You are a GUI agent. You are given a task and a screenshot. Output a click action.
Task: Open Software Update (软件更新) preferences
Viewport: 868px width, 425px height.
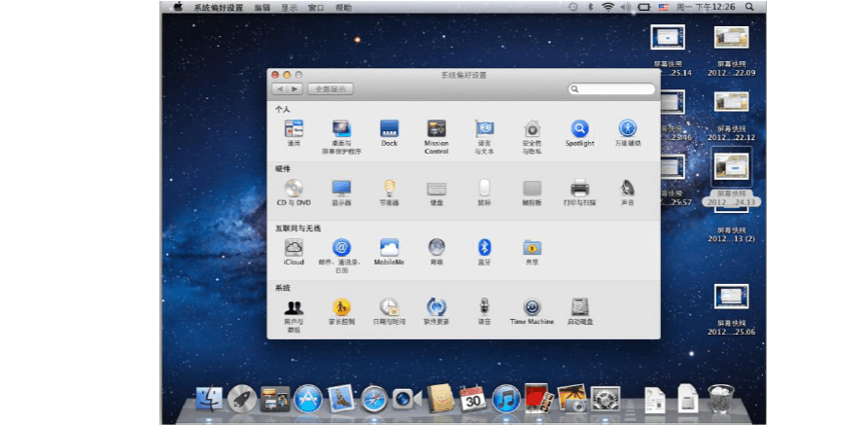436,307
